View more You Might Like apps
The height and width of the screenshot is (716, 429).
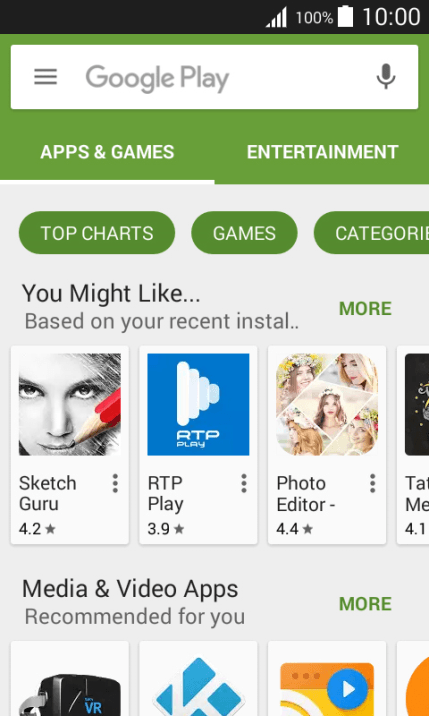(365, 309)
